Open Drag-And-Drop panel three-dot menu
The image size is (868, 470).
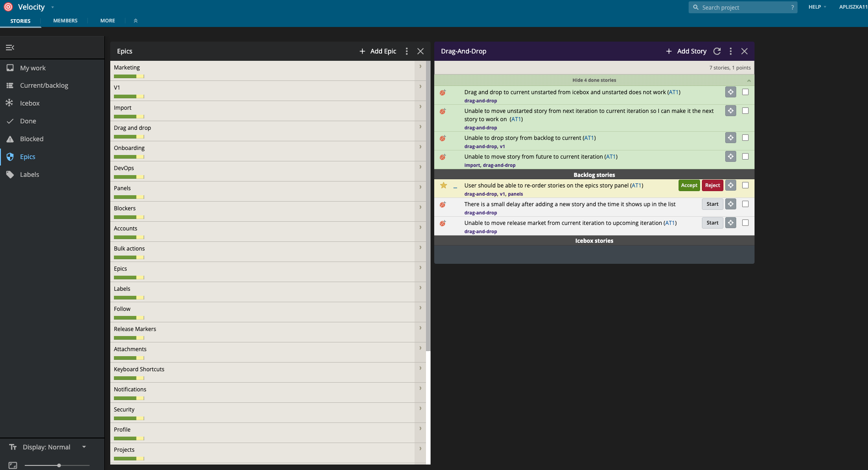point(731,51)
